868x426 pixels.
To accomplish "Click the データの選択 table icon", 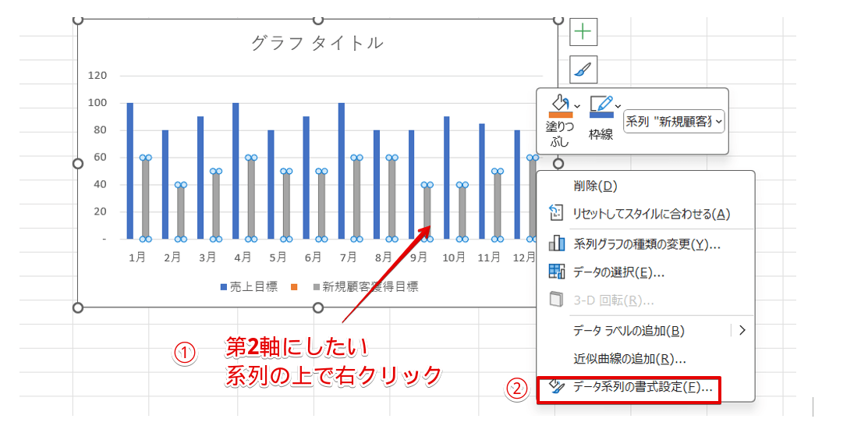I will [557, 272].
